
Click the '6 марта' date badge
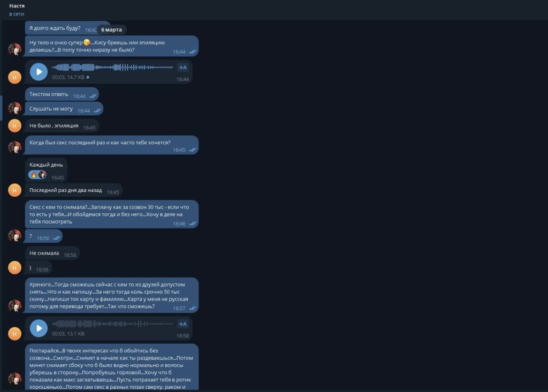111,30
